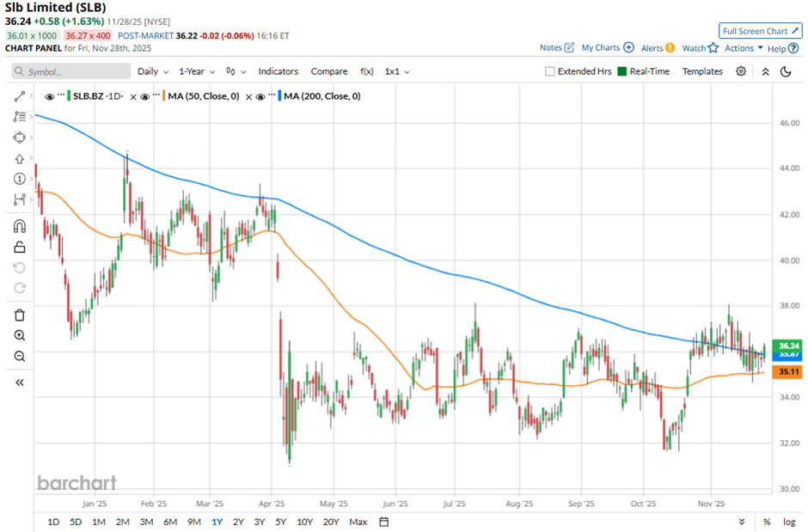Zoom in on the chart
This screenshot has width=808, height=532.
click(20, 336)
